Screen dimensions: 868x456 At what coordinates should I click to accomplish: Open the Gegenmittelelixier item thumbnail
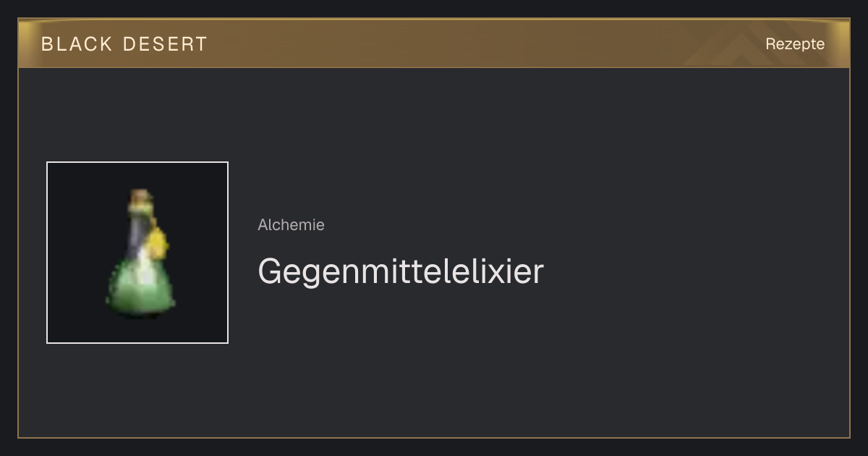137,253
